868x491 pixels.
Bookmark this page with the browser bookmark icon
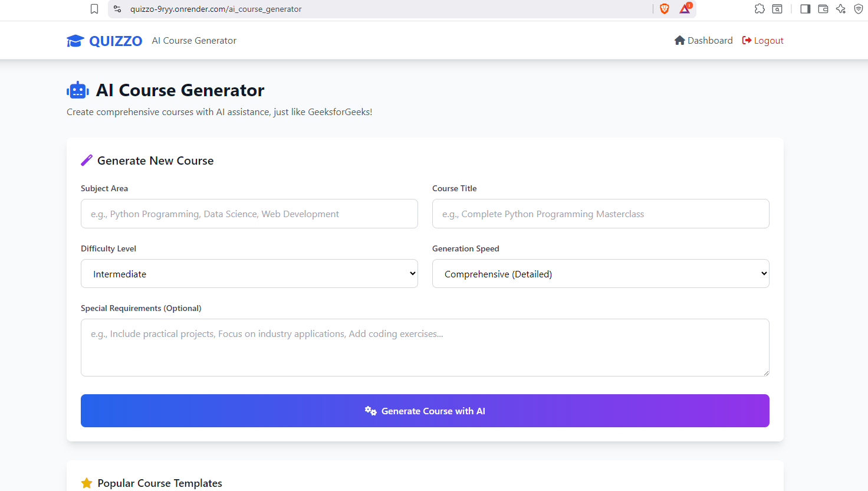click(x=94, y=9)
